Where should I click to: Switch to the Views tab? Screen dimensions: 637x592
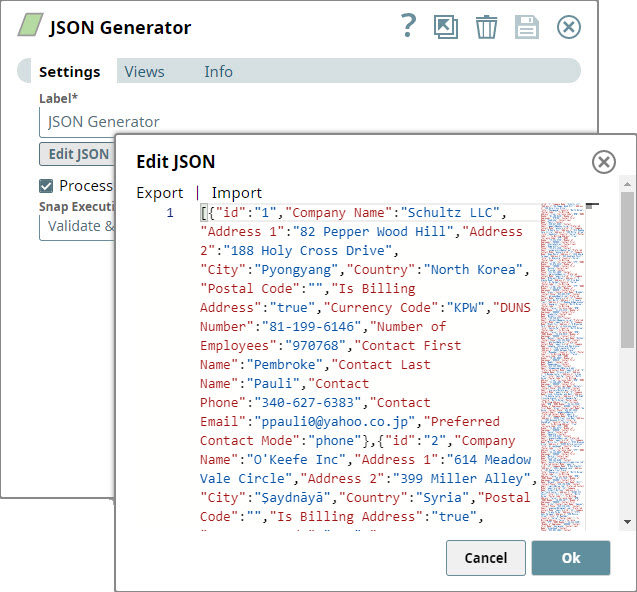click(x=144, y=71)
